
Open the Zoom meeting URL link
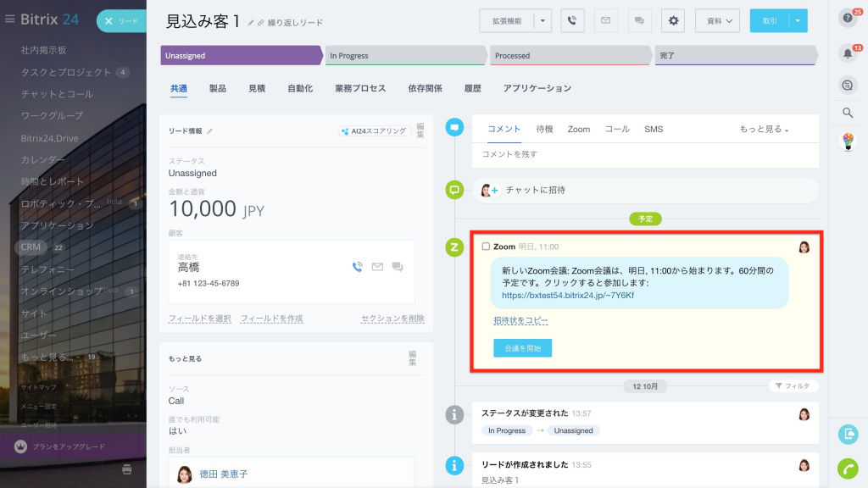(568, 296)
